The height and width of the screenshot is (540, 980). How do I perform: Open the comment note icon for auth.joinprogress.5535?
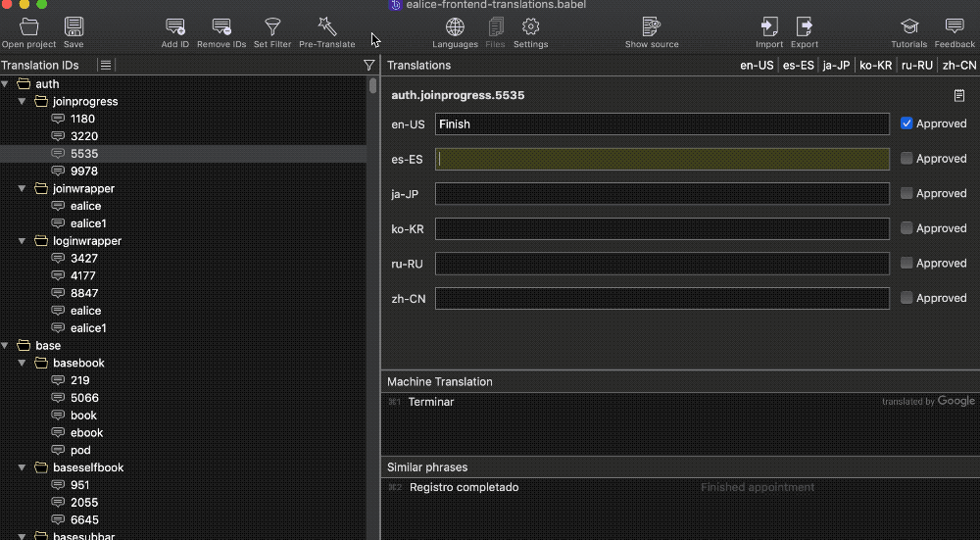point(959,96)
